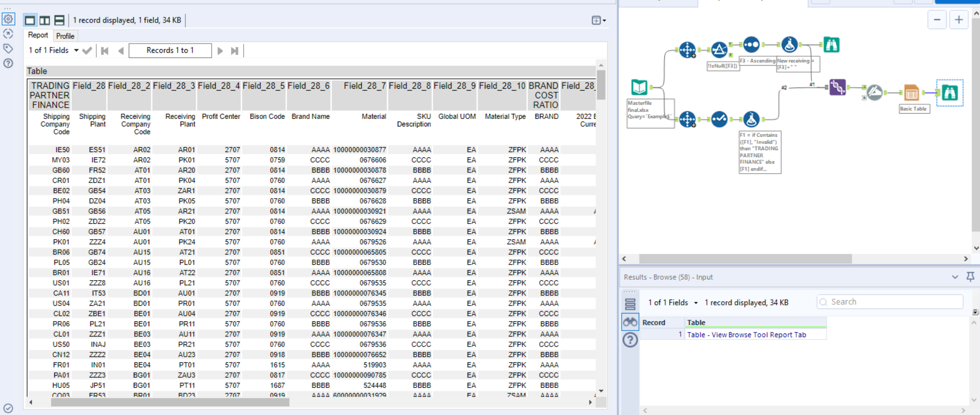
Task: Click the orange Basic Table tool
Action: (911, 93)
